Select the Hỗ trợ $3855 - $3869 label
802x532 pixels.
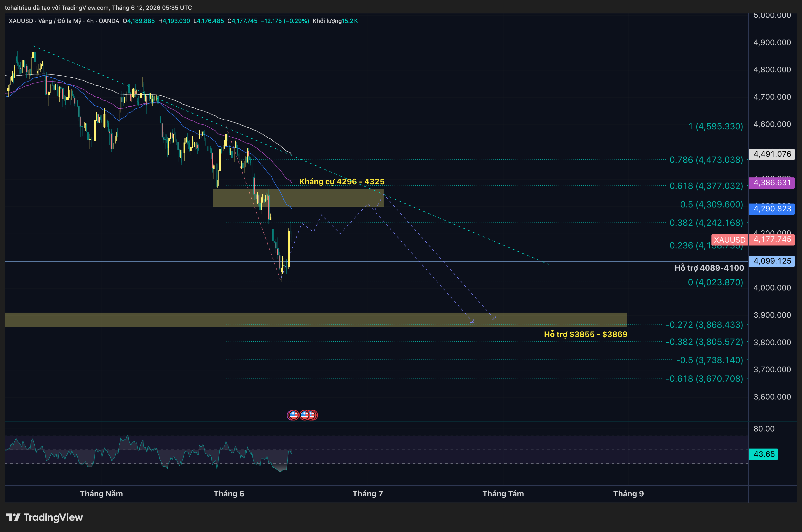586,334
